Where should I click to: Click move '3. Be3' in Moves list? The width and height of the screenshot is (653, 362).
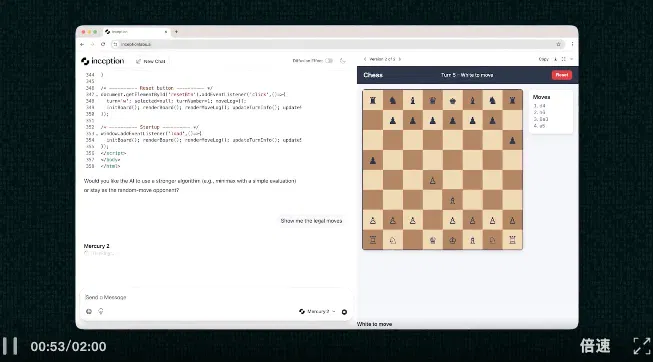click(541, 119)
